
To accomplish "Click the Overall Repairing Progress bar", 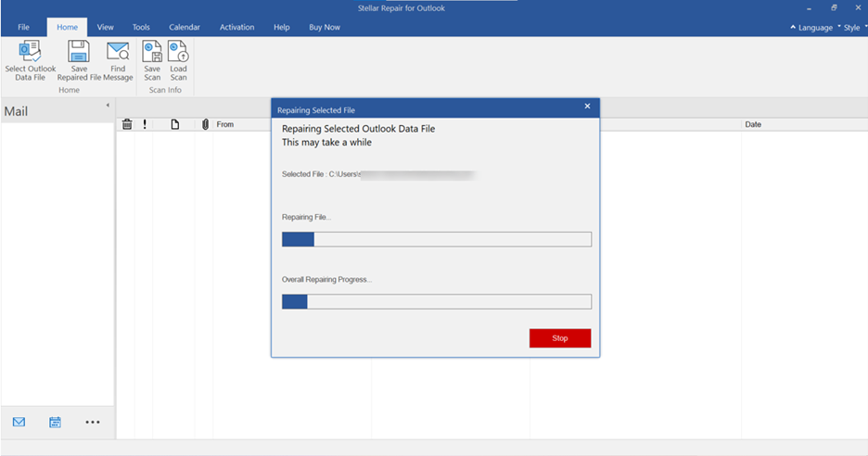I will [436, 301].
